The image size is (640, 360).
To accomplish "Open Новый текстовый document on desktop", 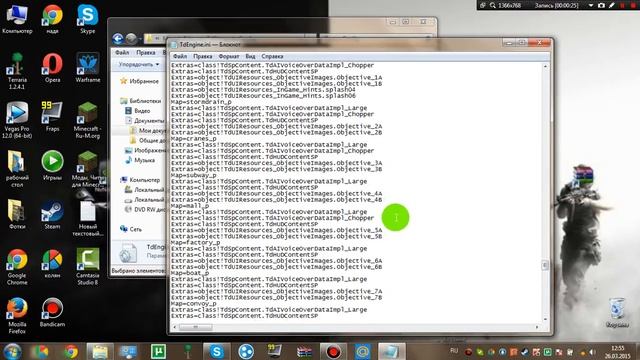I will [x=88, y=218].
